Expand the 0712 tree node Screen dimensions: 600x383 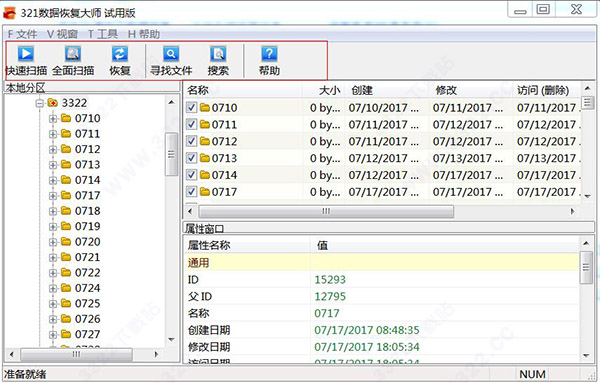(x=53, y=149)
